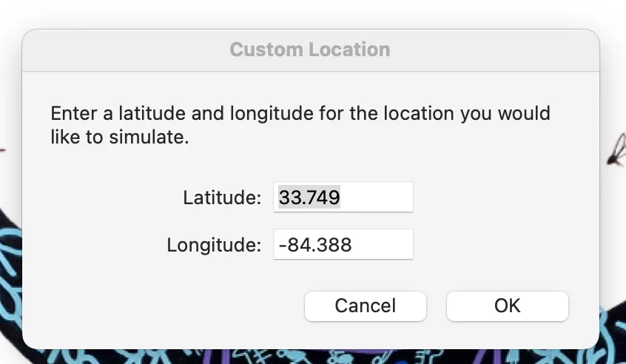Click the purple shape under the dialog
This screenshot has height=364, width=626.
click(226, 357)
